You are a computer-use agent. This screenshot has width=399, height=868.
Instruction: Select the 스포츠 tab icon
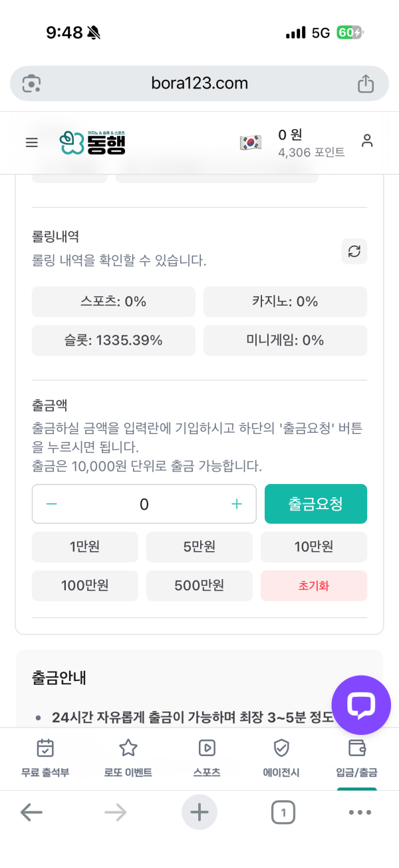(206, 748)
